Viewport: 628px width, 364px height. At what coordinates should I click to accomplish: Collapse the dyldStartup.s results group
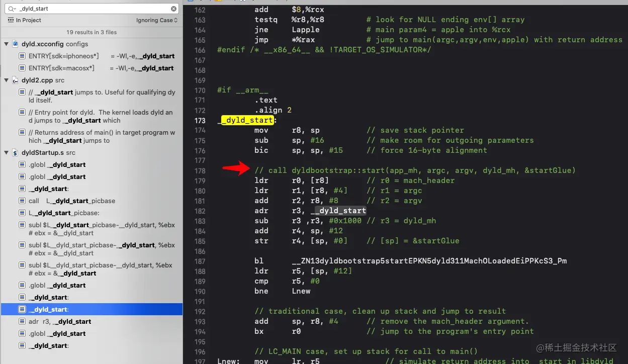pos(7,153)
